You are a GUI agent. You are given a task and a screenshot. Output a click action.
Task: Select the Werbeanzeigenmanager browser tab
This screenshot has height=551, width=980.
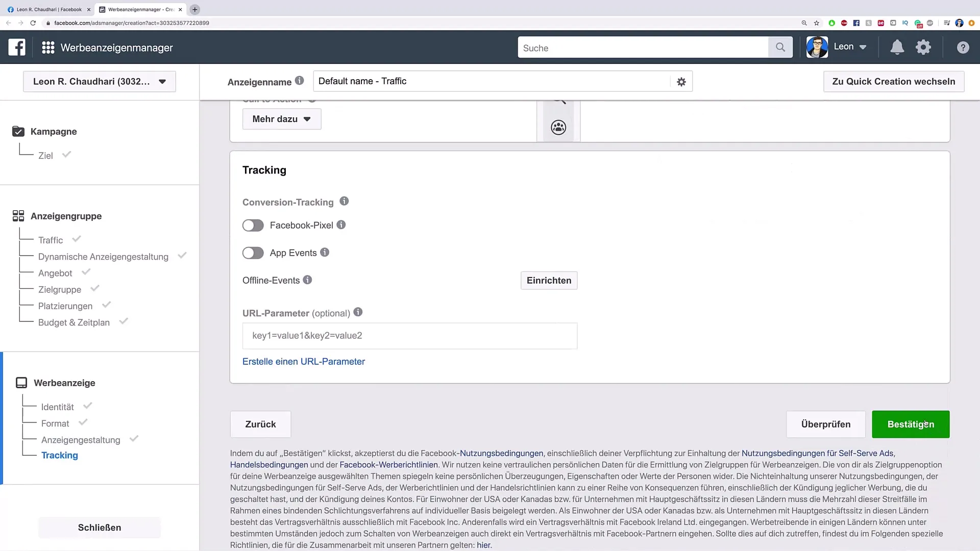tap(140, 9)
